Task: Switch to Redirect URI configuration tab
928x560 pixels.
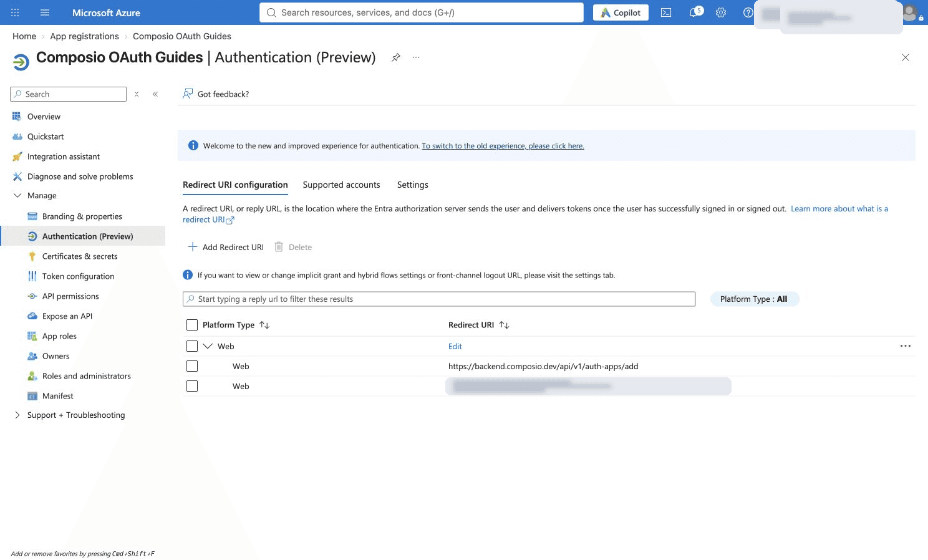Action: click(x=235, y=185)
